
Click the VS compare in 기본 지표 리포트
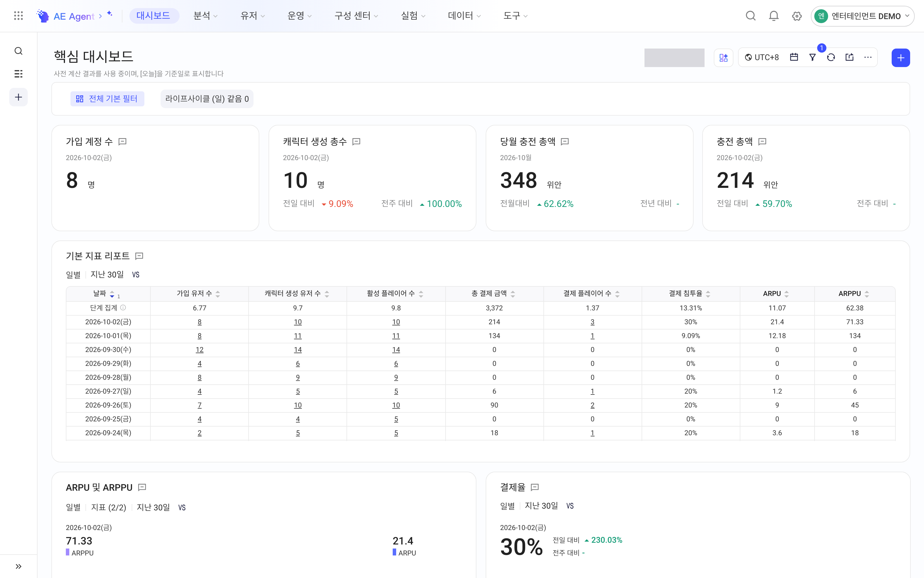point(135,275)
